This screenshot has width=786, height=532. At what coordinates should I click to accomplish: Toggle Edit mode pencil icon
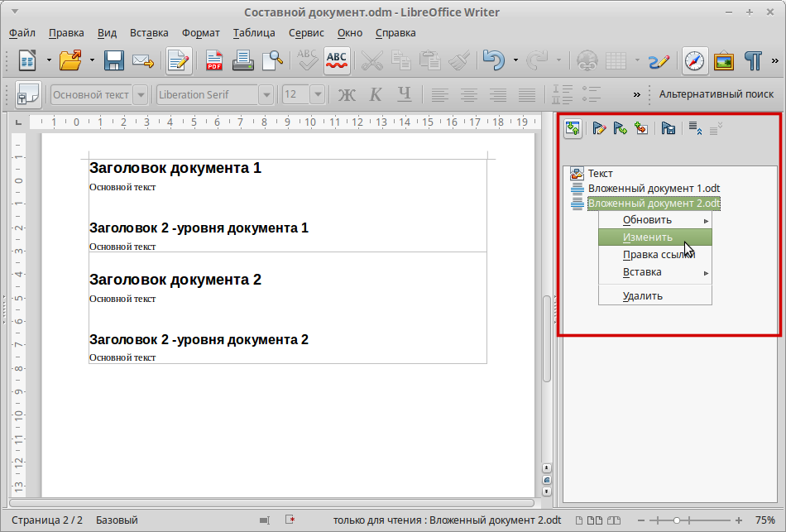(179, 61)
